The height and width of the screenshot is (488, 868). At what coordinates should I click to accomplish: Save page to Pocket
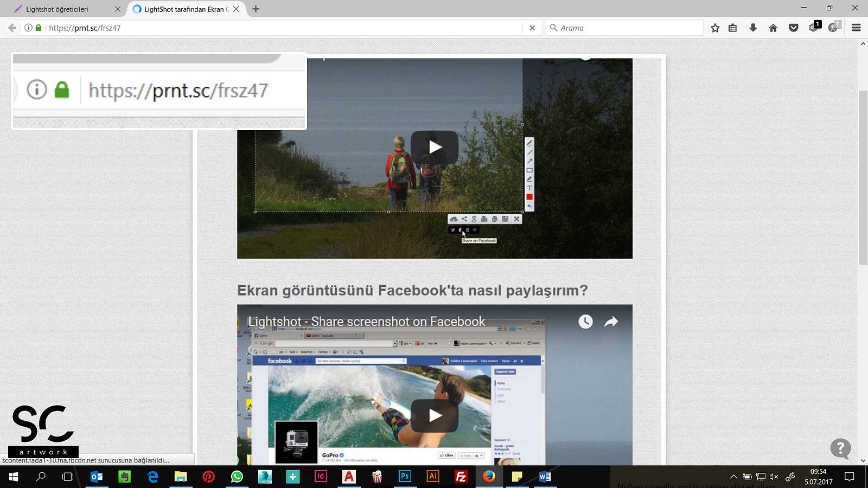[794, 28]
